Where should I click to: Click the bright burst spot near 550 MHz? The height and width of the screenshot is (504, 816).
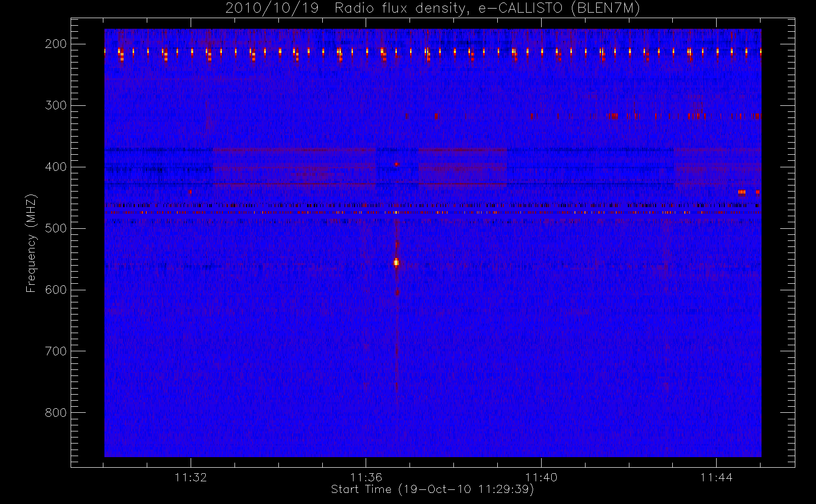pyautogui.click(x=396, y=262)
